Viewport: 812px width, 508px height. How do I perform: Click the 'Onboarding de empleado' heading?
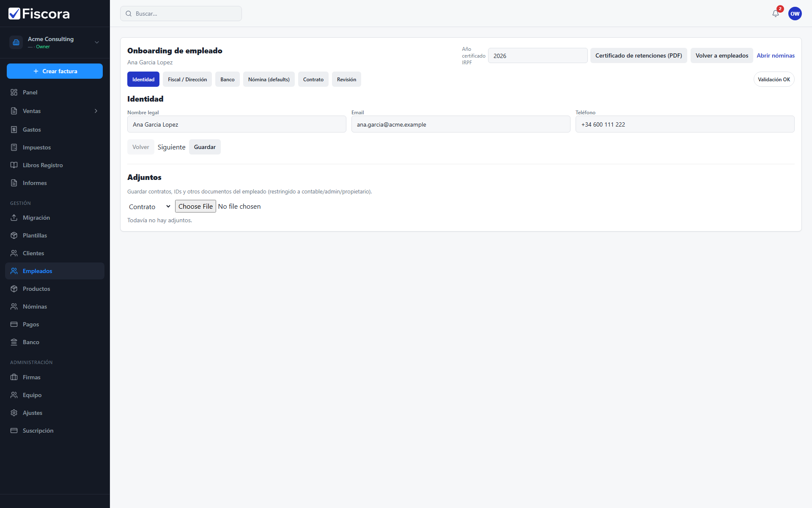click(175, 51)
